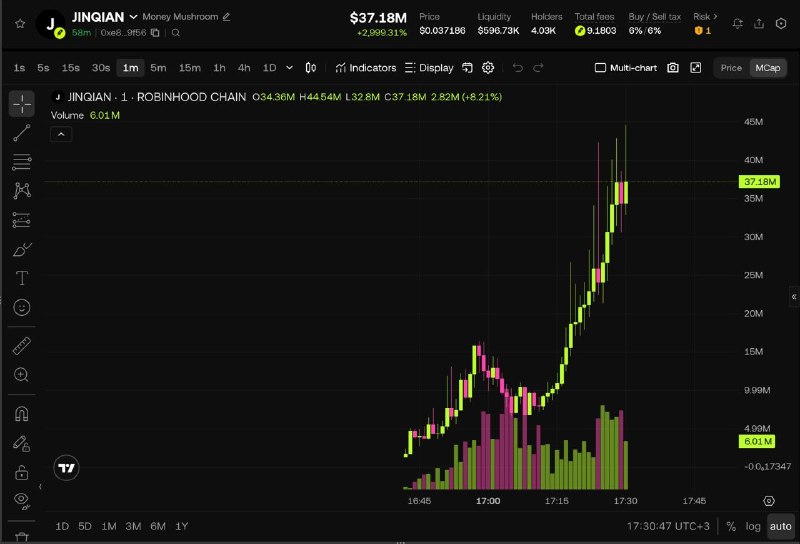The image size is (800, 544).
Task: Select the text annotation tool
Action: (x=21, y=278)
